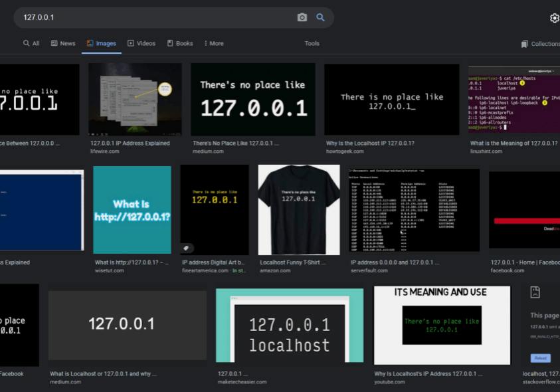Switch to the Videos tab
The width and height of the screenshot is (560, 392).
pyautogui.click(x=141, y=43)
